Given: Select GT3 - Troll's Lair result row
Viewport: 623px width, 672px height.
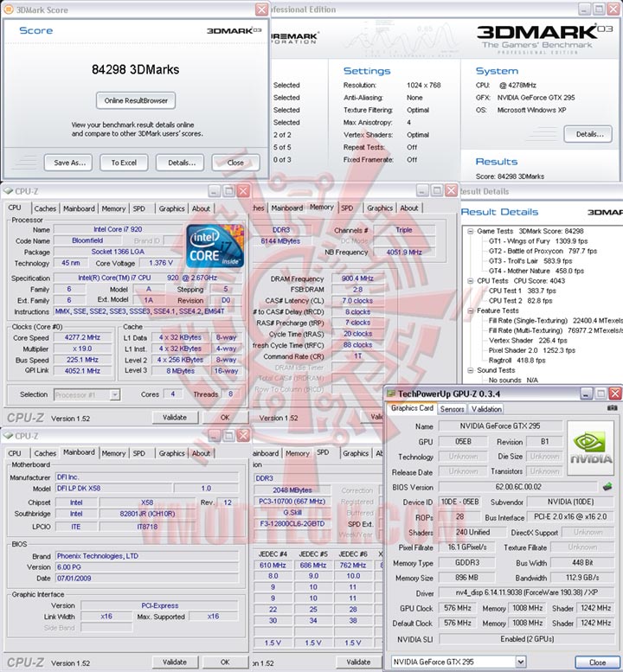Looking at the screenshot, I should tap(530, 260).
